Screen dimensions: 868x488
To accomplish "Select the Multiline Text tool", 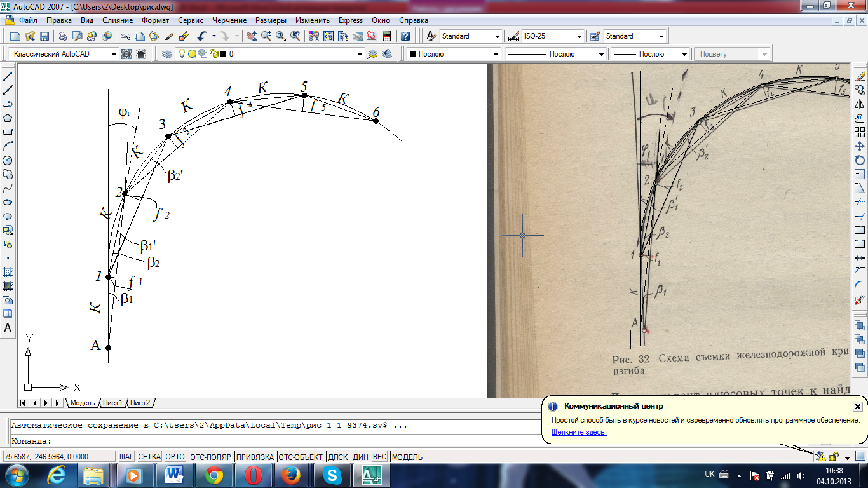I will coord(8,328).
